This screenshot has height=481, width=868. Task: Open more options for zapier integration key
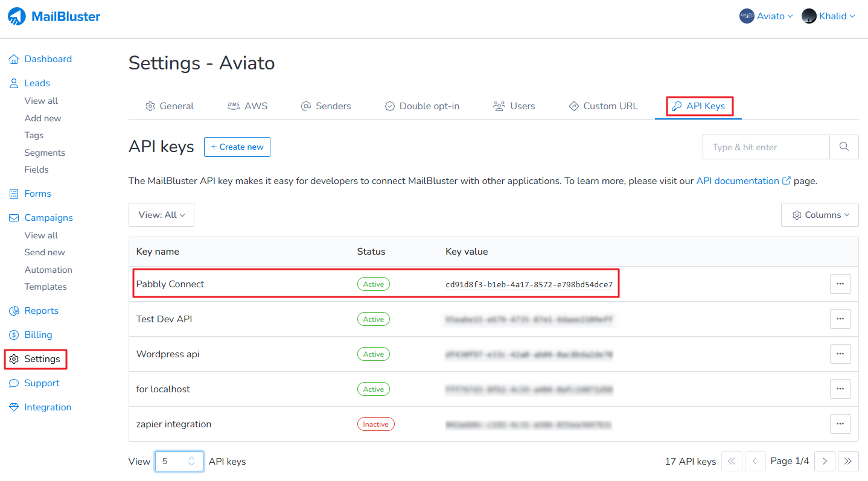(x=840, y=424)
